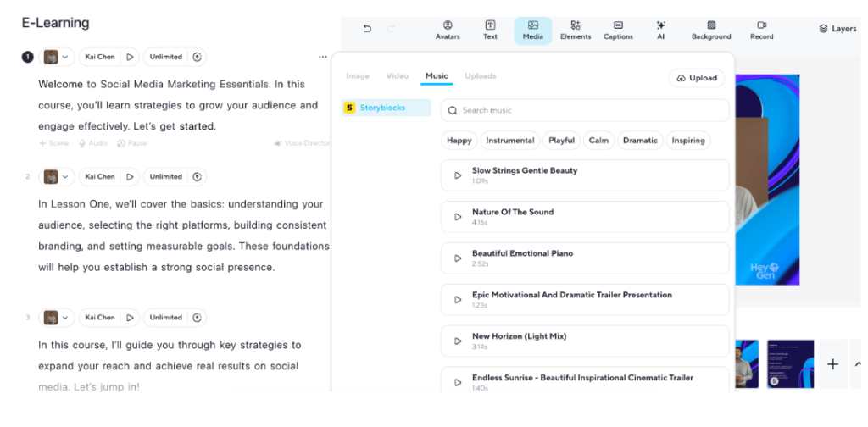Open the Background tool
868x427 pixels.
[710, 30]
